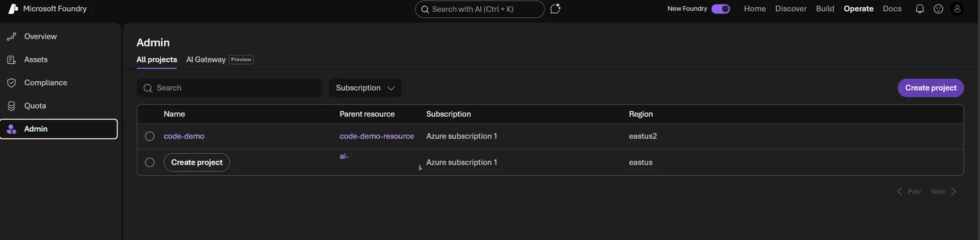Click the Parent resource column header
Screen dimensions: 980x240
367,114
